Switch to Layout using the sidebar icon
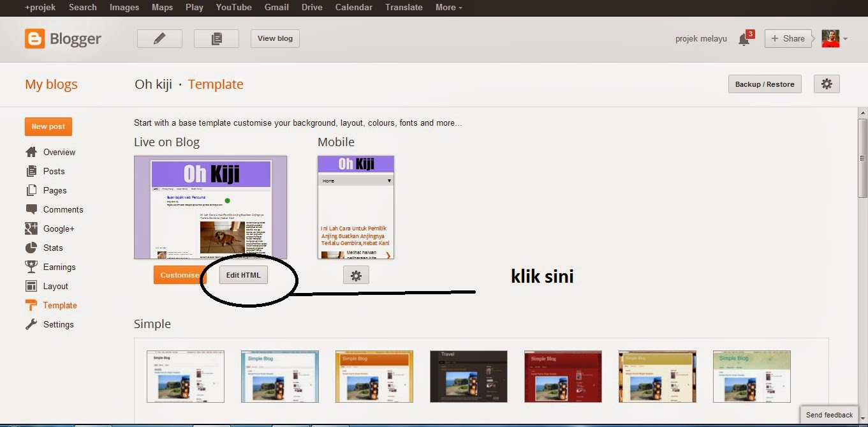Image resolution: width=868 pixels, height=427 pixels. pos(30,286)
